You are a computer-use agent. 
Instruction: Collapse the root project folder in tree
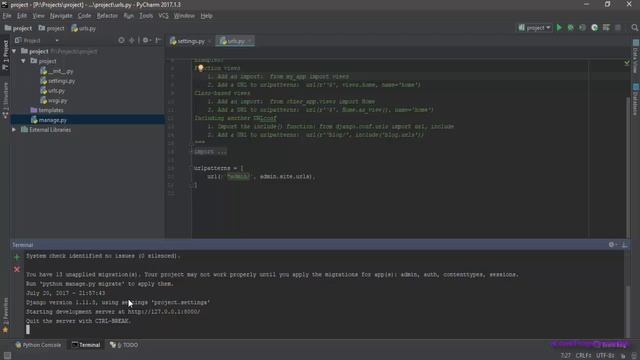click(14, 51)
